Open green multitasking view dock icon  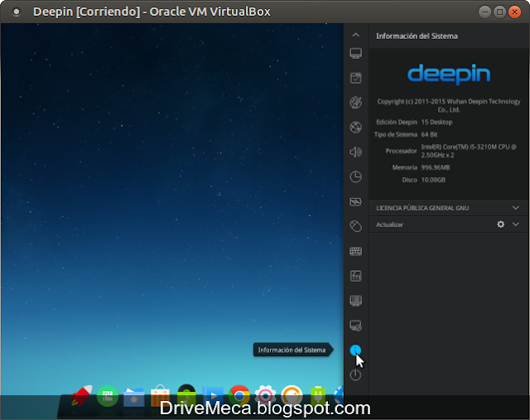pos(108,396)
